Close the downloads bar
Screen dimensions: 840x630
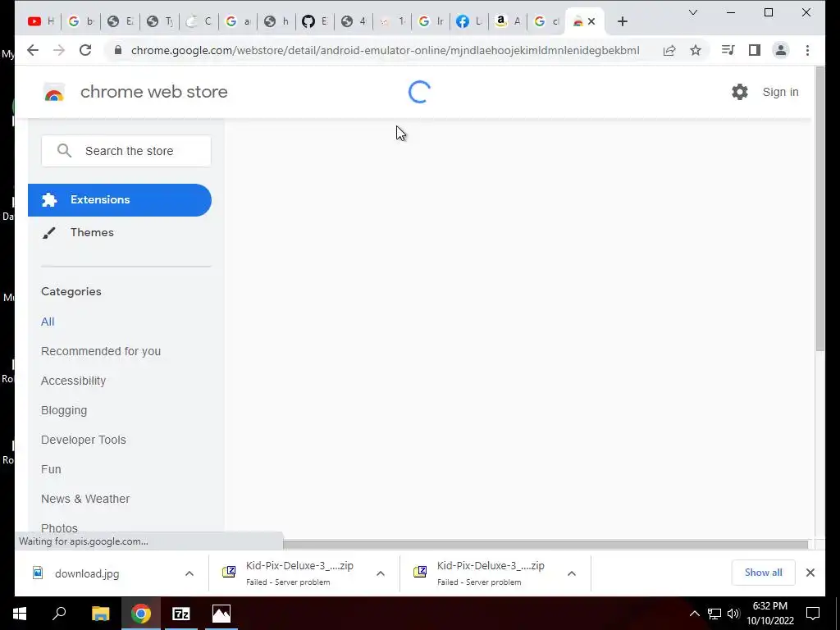click(x=810, y=573)
